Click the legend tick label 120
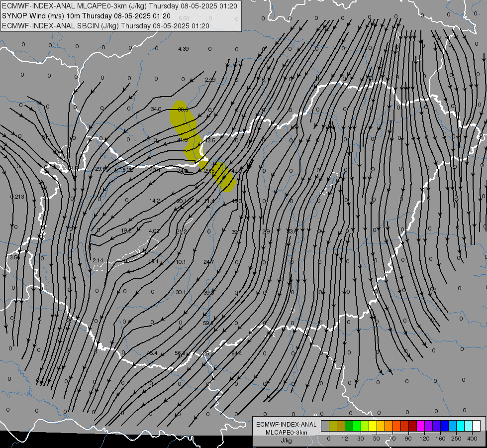This screenshot has height=448, width=487. 424,439
